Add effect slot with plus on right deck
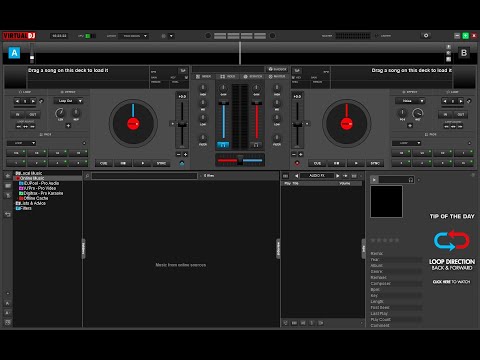 point(410,125)
